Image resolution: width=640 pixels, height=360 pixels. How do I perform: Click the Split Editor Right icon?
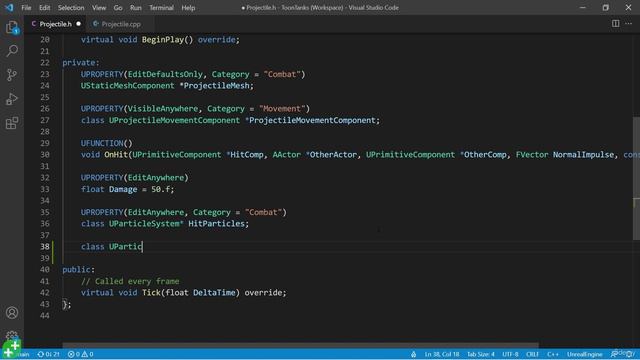[x=615, y=24]
